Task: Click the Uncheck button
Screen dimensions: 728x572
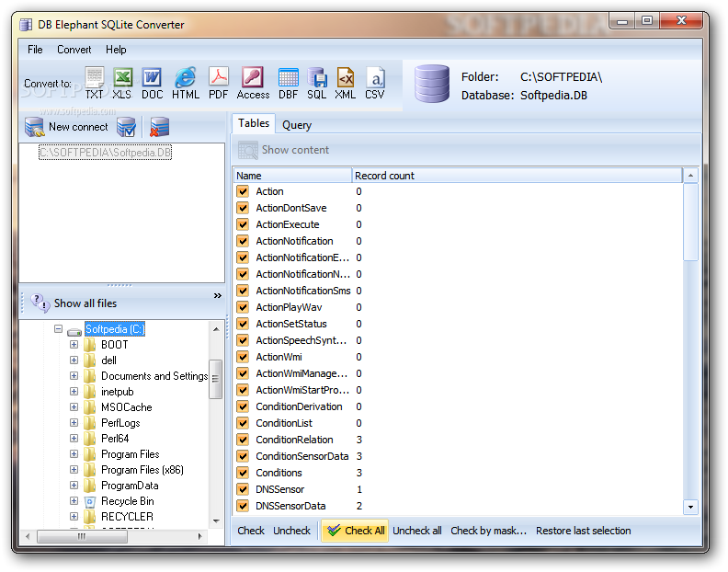Action: (x=291, y=531)
